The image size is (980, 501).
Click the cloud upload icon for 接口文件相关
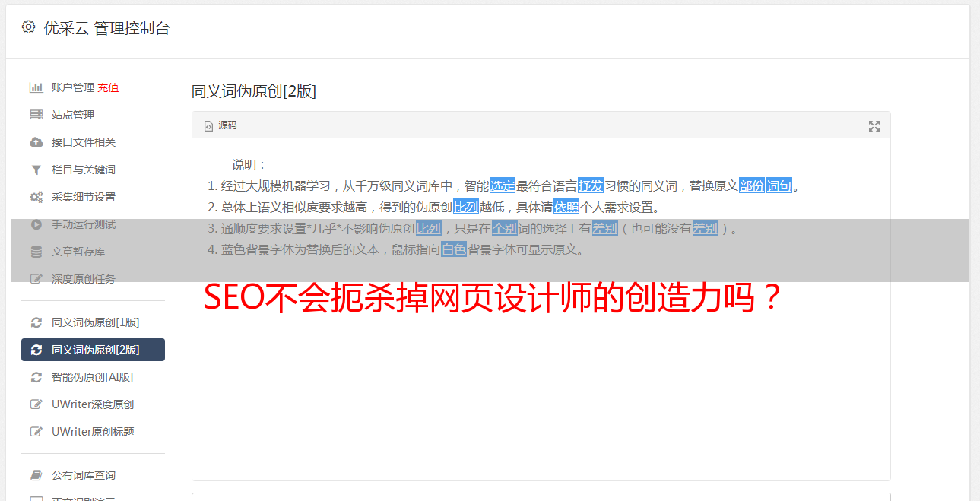[36, 142]
